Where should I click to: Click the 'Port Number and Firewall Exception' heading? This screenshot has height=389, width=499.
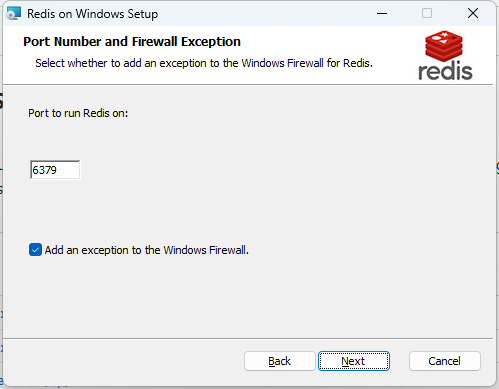pyautogui.click(x=132, y=42)
